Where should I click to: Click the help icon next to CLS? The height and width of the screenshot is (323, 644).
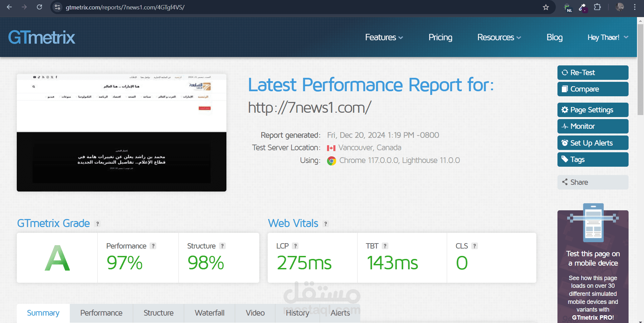475,246
